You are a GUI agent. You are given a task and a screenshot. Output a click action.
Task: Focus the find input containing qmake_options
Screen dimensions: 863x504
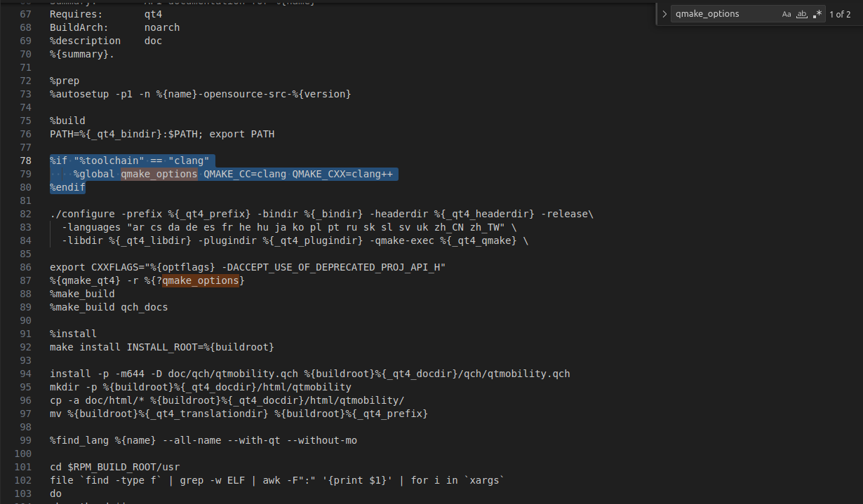725,14
